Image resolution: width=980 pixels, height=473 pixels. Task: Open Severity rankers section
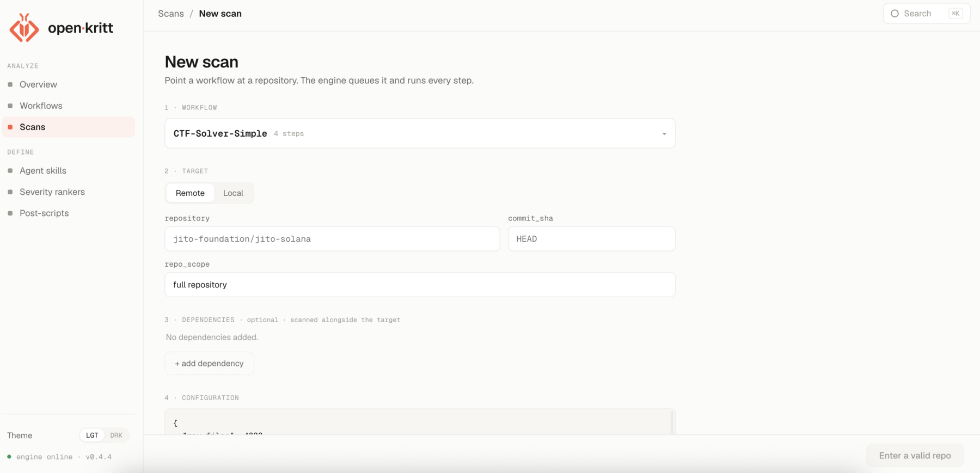(69, 192)
